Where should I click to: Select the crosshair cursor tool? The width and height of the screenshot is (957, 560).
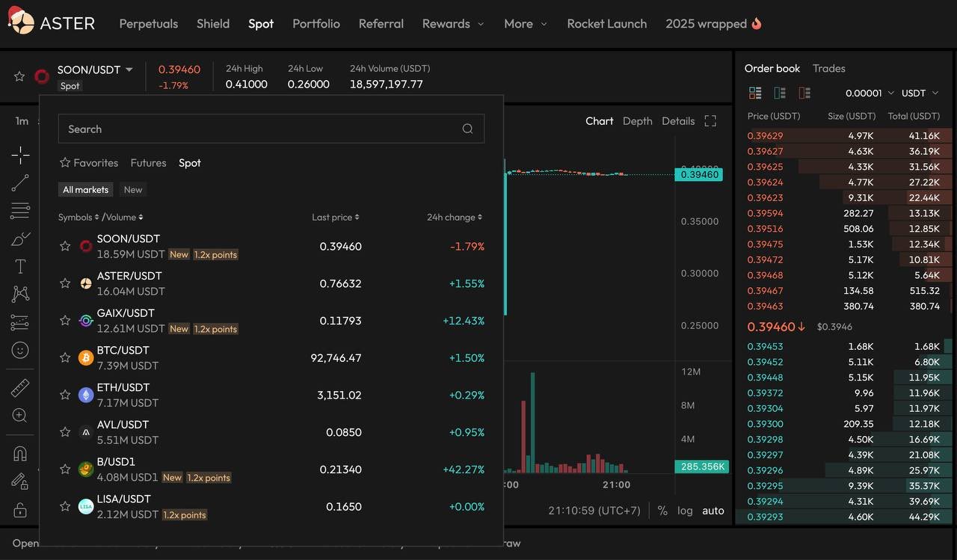(x=20, y=155)
